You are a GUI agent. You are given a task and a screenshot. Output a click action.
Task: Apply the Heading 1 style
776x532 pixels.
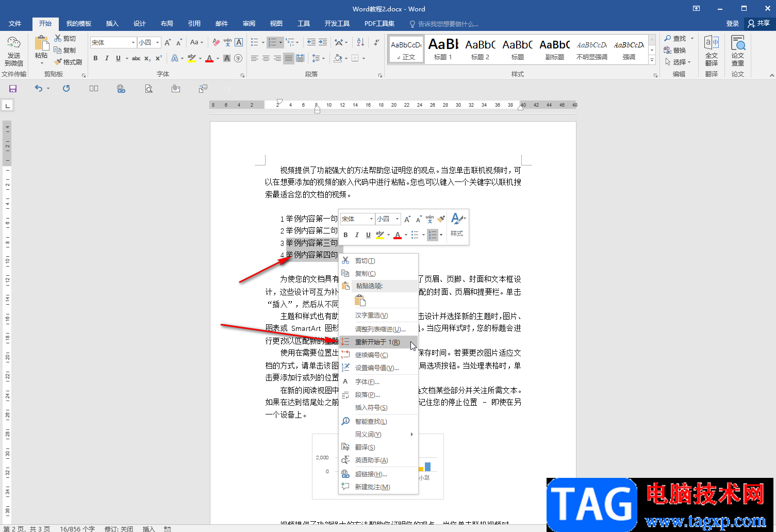point(443,50)
